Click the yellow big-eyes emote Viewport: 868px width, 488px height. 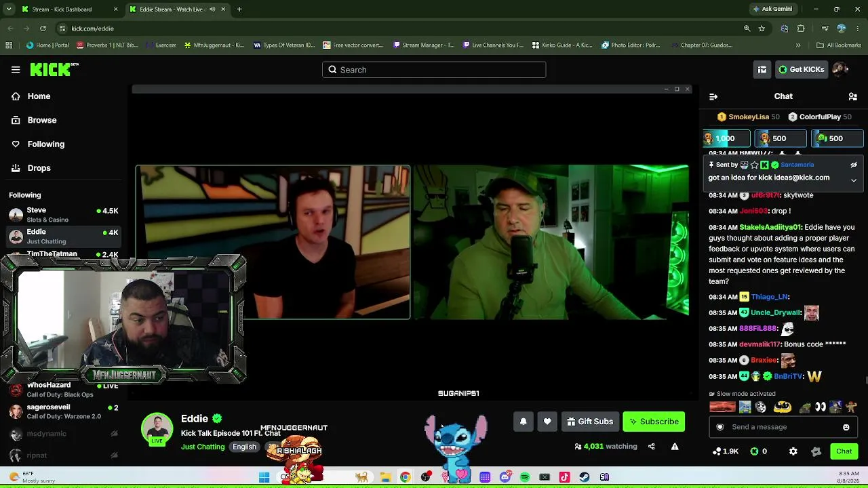point(783,407)
